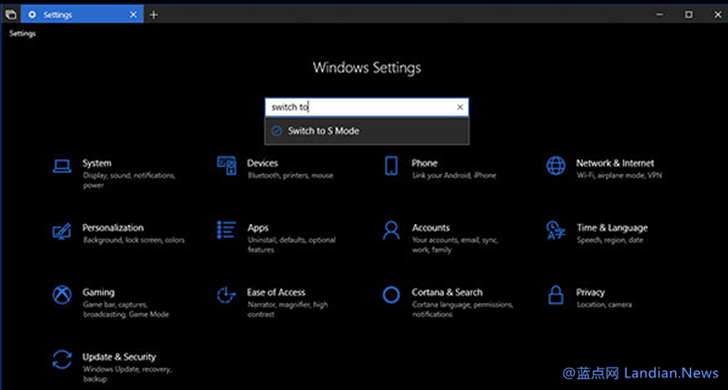Click 'Location, camera' description text
Image resolution: width=728 pixels, height=390 pixels.
tap(604, 305)
